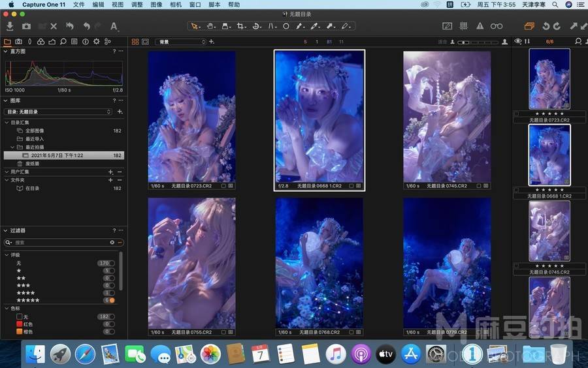Click the Reset double-arrow icon next to the X icon

(x=70, y=26)
